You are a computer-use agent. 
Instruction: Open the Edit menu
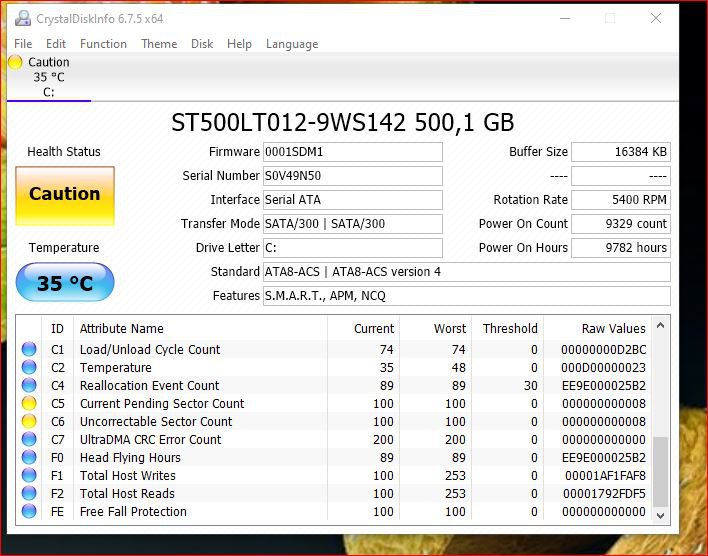[56, 44]
